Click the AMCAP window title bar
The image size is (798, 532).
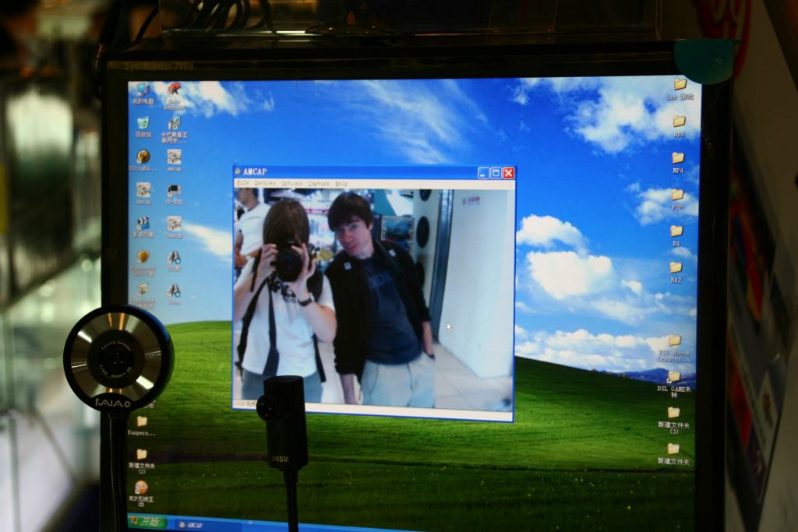[374, 172]
